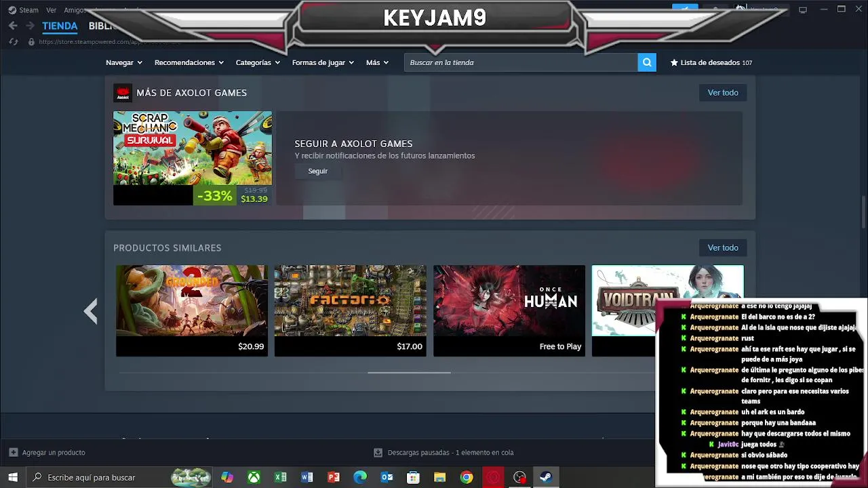This screenshot has width=868, height=488.
Task: Open Windows Start menu
Action: pyautogui.click(x=13, y=477)
